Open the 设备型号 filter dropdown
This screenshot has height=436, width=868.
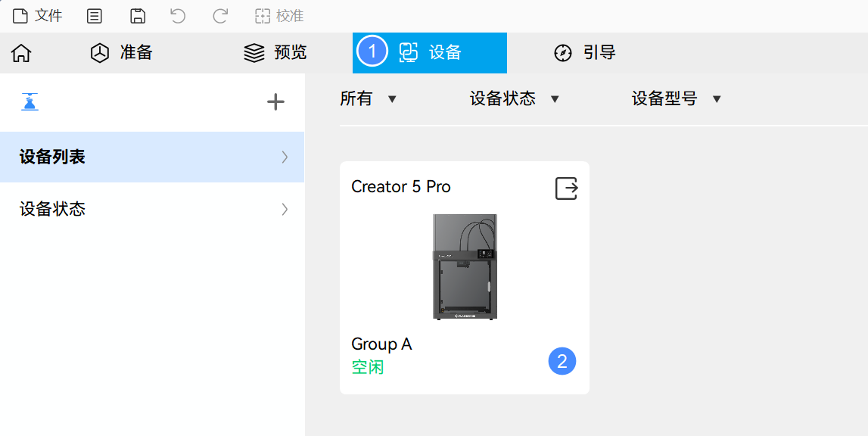click(x=677, y=99)
